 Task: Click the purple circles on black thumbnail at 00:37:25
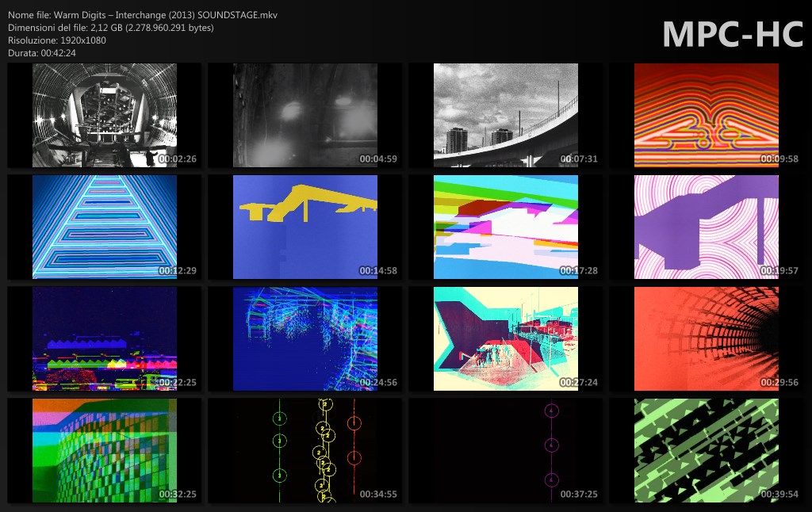click(x=505, y=450)
